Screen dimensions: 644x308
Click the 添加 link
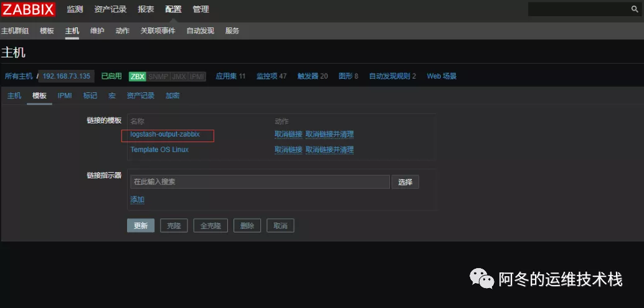pyautogui.click(x=138, y=200)
